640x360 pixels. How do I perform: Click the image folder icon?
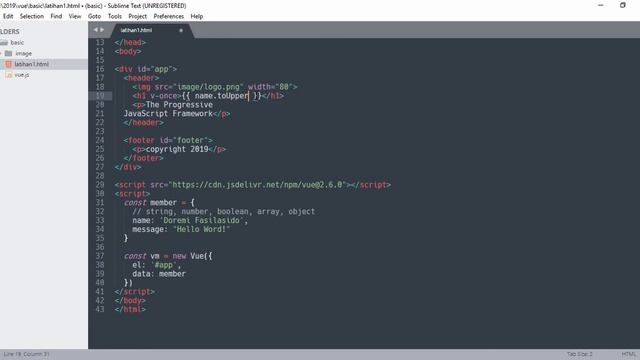[9, 53]
